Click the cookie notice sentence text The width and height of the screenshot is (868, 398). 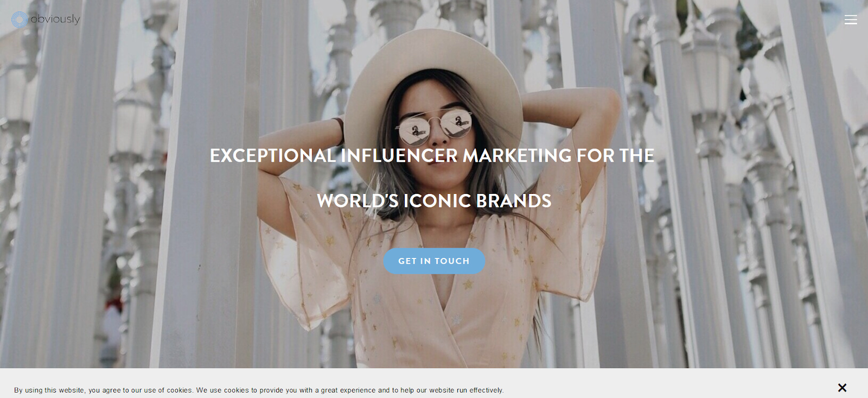tap(259, 390)
